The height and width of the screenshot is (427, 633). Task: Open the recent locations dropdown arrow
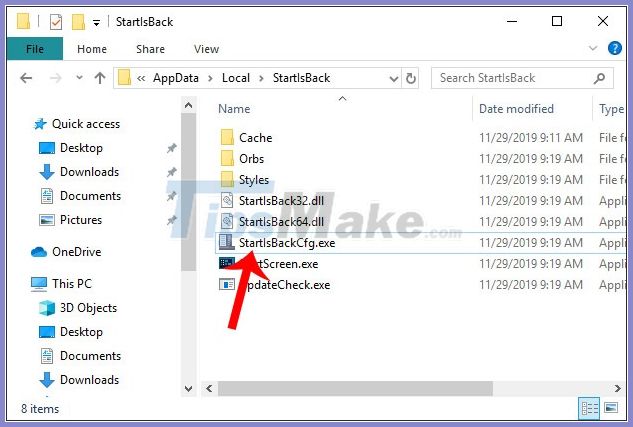coord(79,77)
